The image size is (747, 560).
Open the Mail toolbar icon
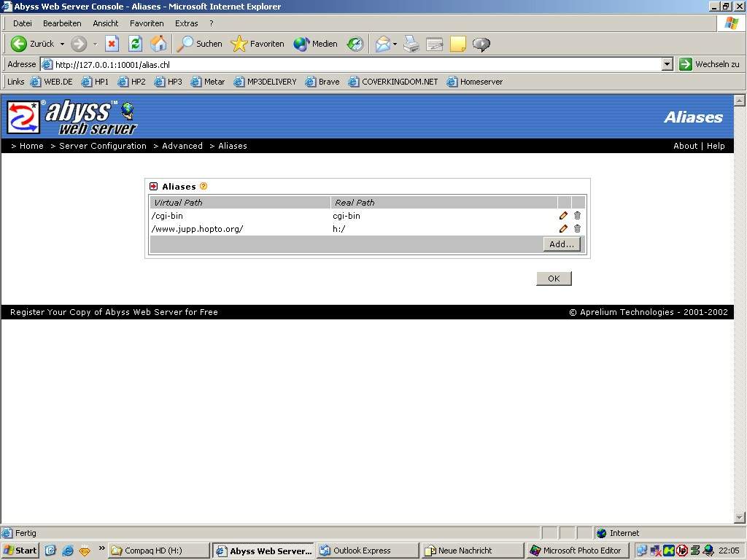[x=383, y=44]
